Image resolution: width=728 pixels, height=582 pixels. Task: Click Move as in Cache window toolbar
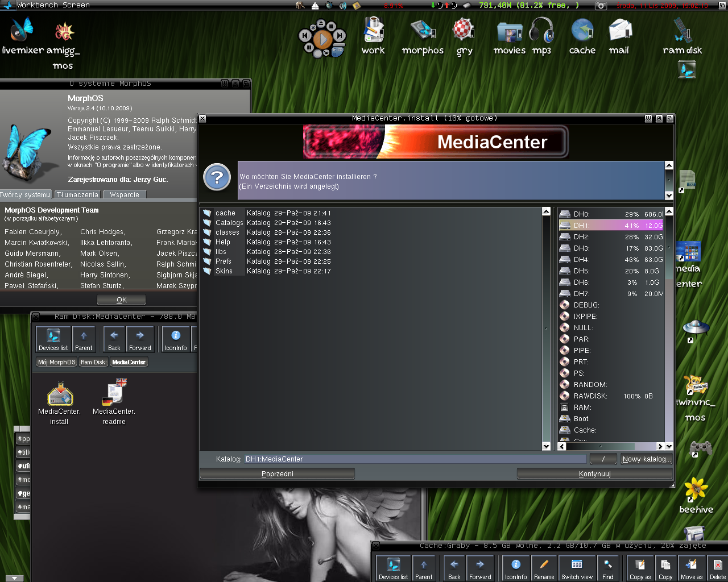click(x=692, y=568)
